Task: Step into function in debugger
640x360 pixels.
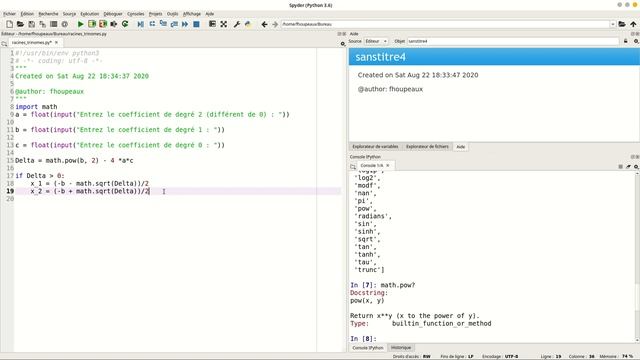Action: (x=163, y=24)
